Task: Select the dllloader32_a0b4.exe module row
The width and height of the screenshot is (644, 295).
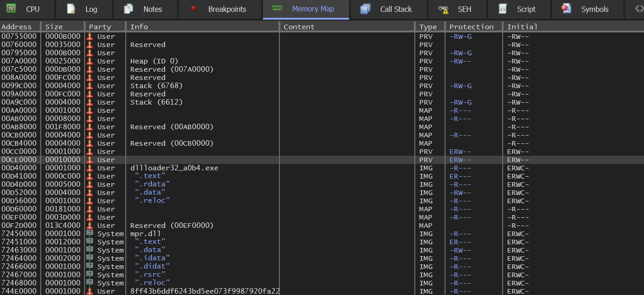Action: 174,168
